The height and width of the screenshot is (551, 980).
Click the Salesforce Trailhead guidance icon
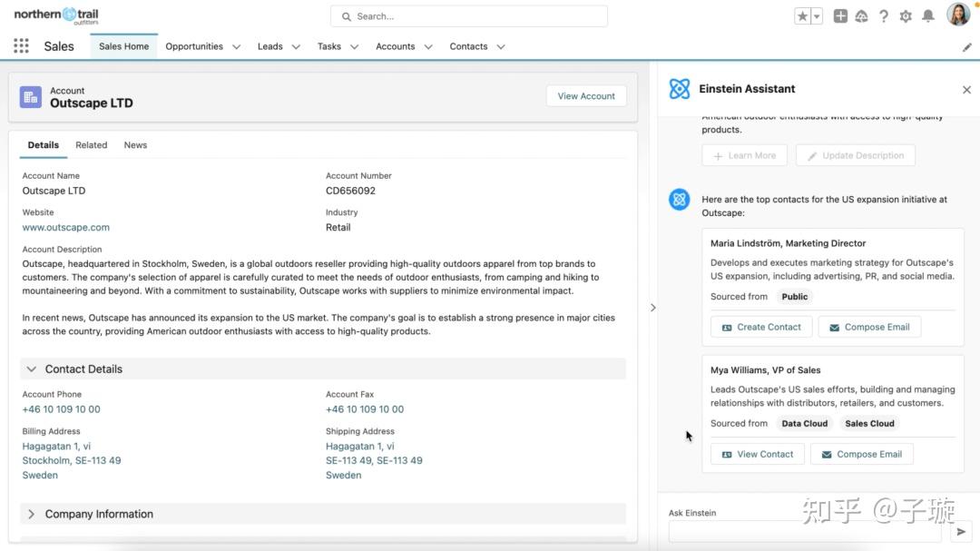(x=861, y=15)
